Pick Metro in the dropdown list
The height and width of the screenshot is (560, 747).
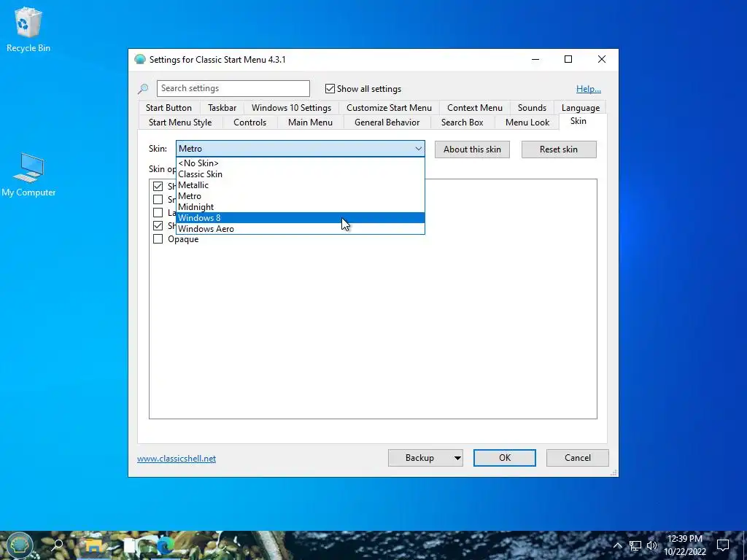(x=300, y=196)
